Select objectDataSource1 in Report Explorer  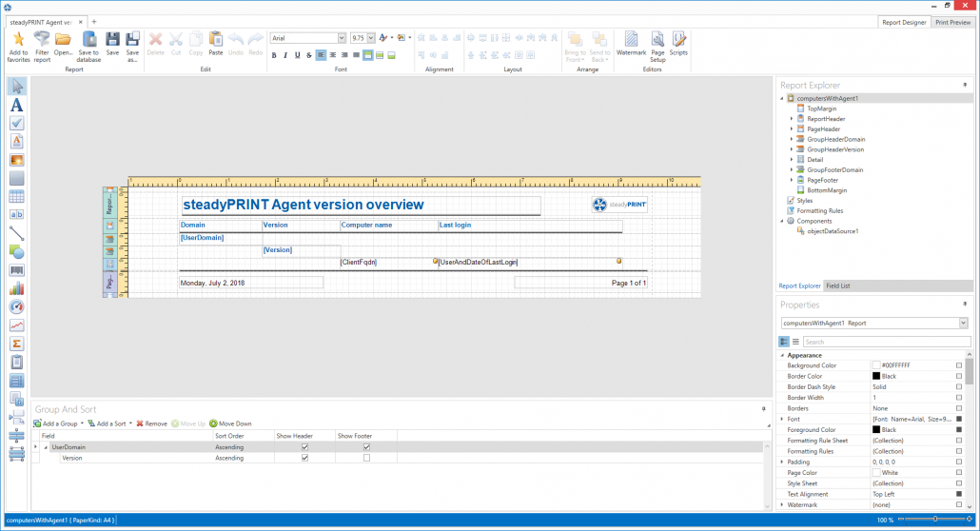pyautogui.click(x=833, y=231)
